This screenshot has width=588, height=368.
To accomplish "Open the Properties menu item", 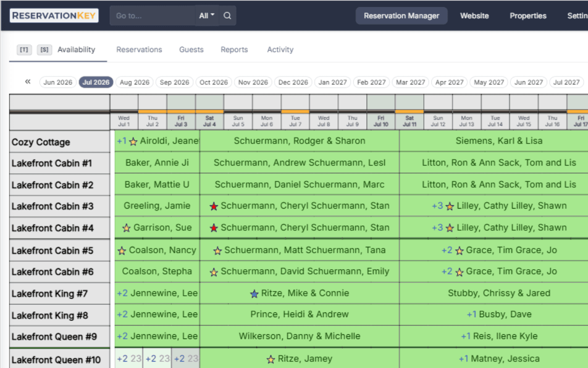I will (528, 16).
